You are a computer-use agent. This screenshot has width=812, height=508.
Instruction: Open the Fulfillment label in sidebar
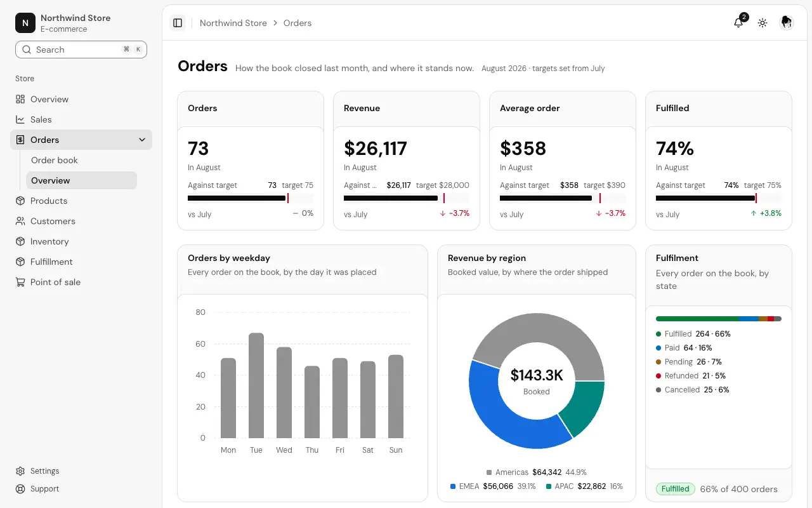(x=51, y=262)
